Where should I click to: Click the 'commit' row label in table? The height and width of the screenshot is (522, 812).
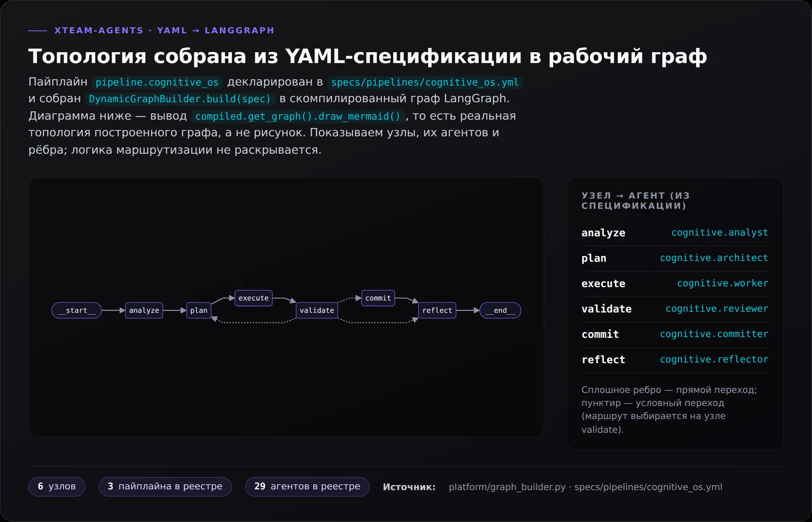coord(600,334)
